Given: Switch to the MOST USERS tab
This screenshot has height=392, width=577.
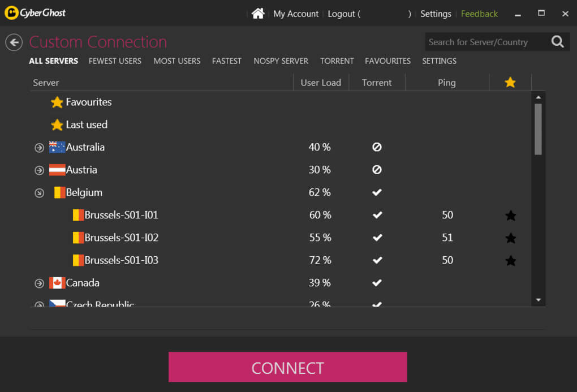Looking at the screenshot, I should pyautogui.click(x=177, y=61).
